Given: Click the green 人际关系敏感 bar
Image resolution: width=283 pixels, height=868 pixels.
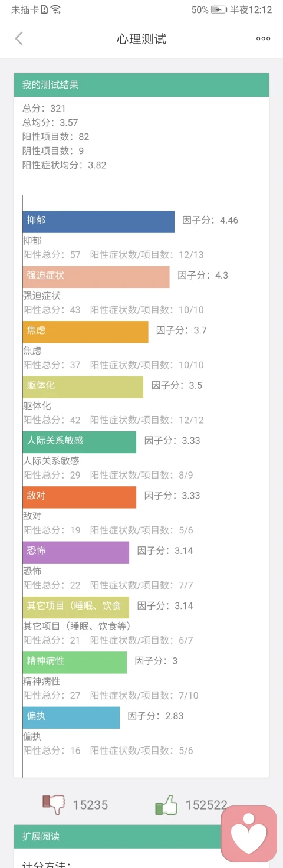Looking at the screenshot, I should (x=80, y=442).
